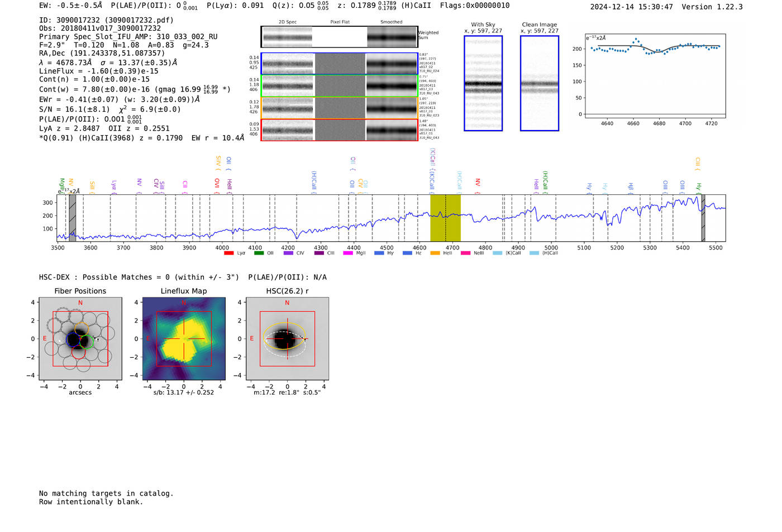Click the Flags:0x00000010 text

point(475,6)
